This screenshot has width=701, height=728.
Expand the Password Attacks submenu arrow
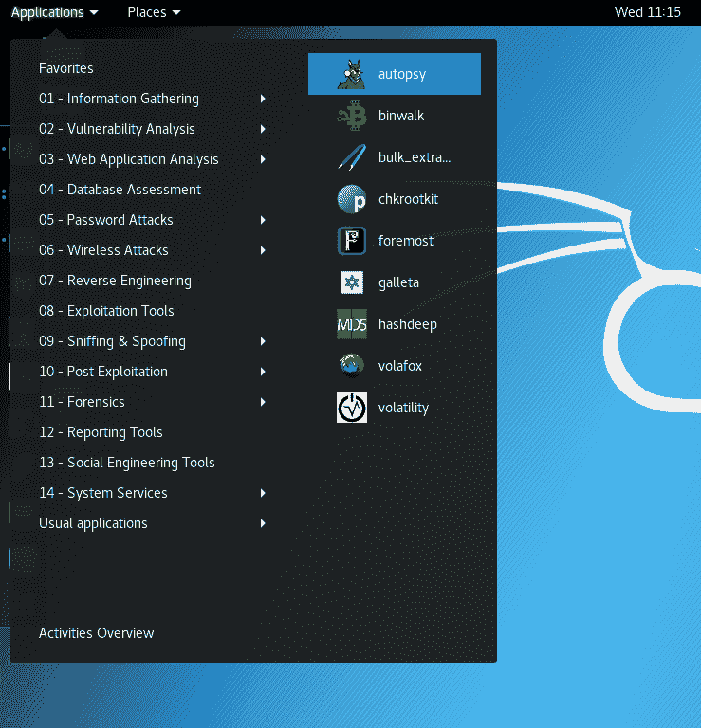point(263,220)
